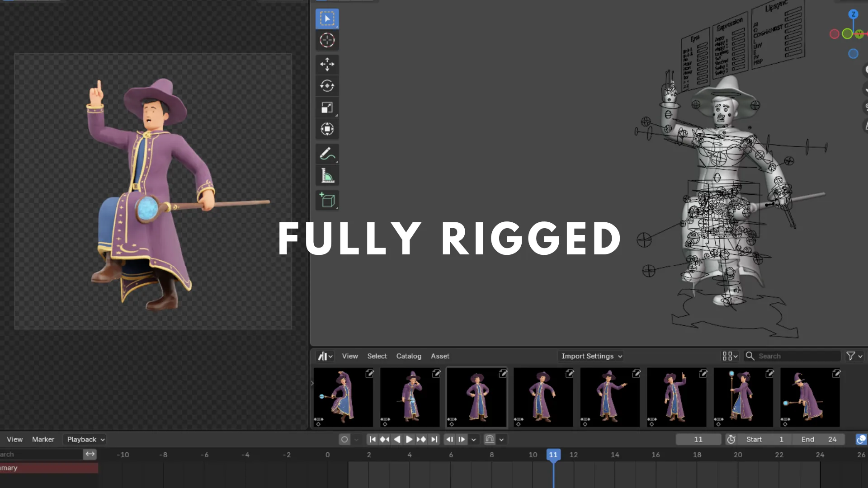Open the asset filter dropdown
868x488 pixels.
point(854,356)
